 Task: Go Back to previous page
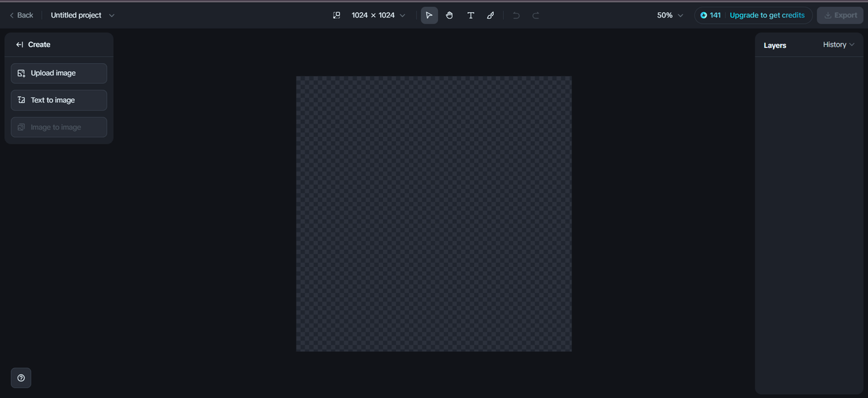21,15
